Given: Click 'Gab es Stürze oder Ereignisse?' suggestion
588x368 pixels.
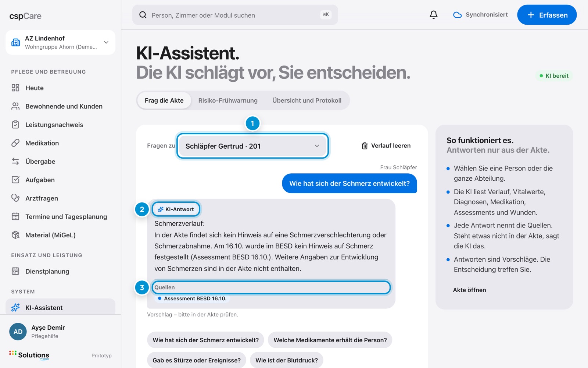Looking at the screenshot, I should tap(197, 360).
